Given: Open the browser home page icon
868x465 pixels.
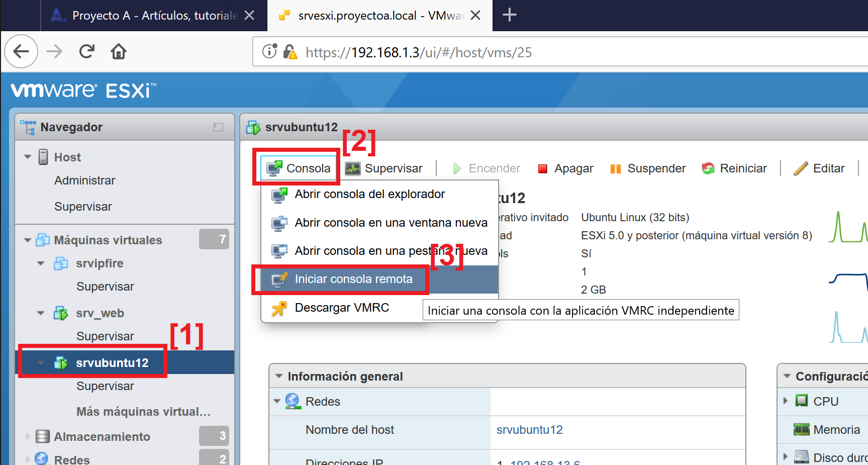Looking at the screenshot, I should click(119, 51).
